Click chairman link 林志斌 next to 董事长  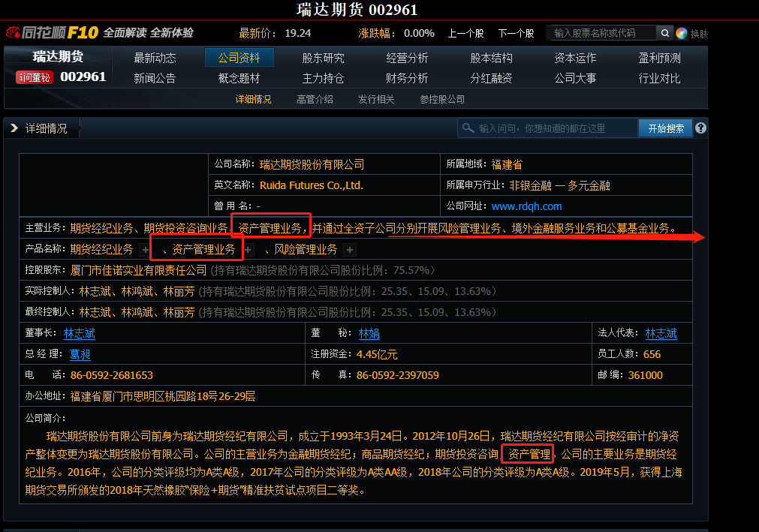coord(80,333)
